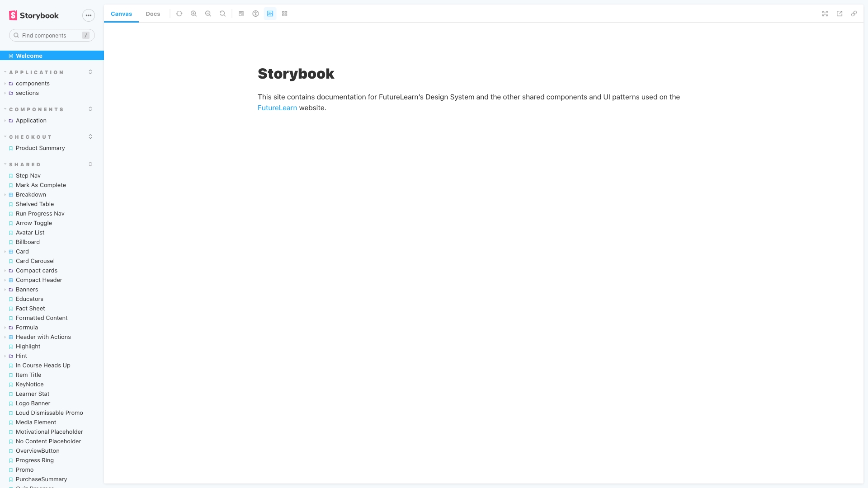868x488 pixels.
Task: Reset zoom with the toolbar icon
Action: tap(222, 14)
